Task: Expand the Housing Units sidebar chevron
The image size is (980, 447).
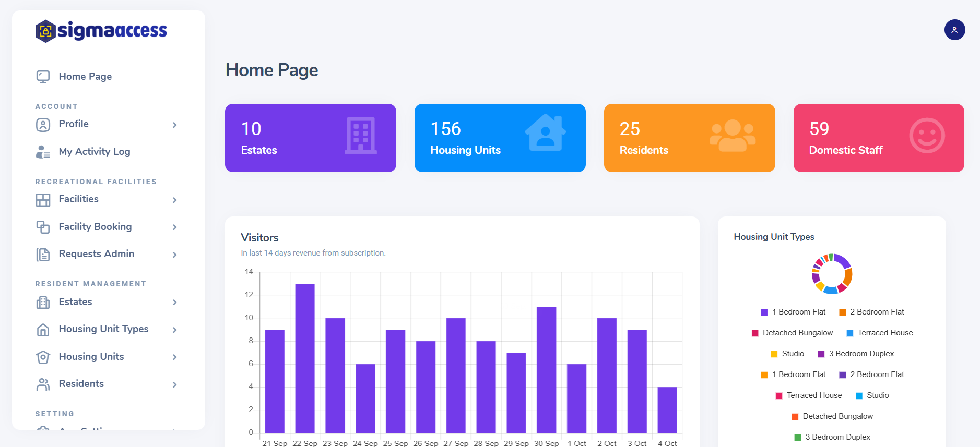Action: point(175,357)
